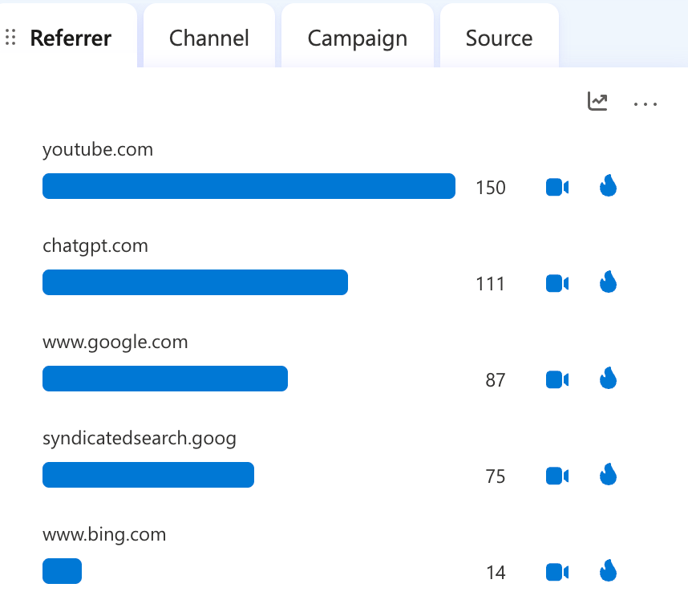View heatmaps from chatgpt.com referrer

point(608,282)
